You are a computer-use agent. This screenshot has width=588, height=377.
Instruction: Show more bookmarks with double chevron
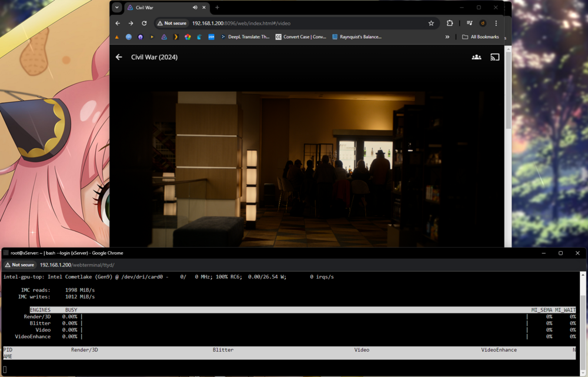coord(447,37)
